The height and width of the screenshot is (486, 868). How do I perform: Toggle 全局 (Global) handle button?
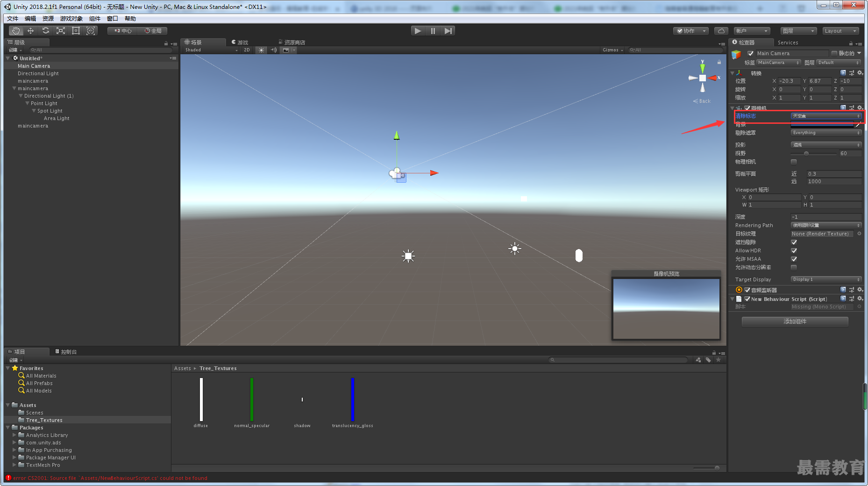coord(153,31)
